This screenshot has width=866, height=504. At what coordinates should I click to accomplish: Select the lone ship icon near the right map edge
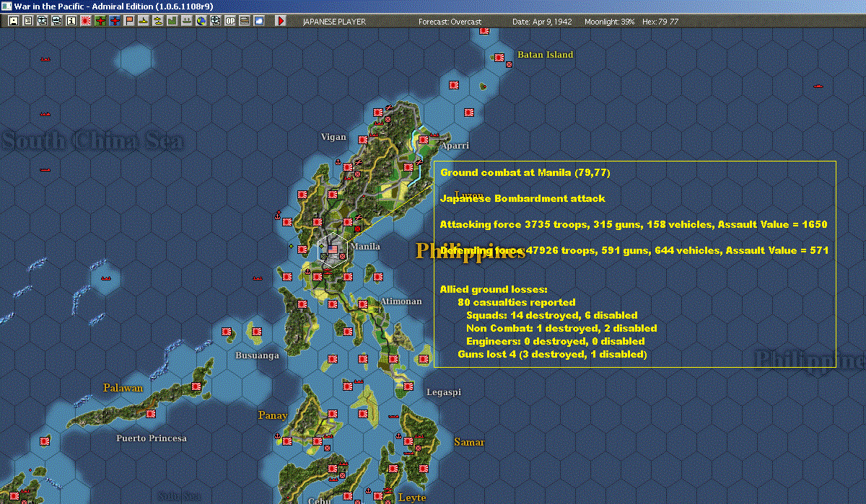coord(818,86)
